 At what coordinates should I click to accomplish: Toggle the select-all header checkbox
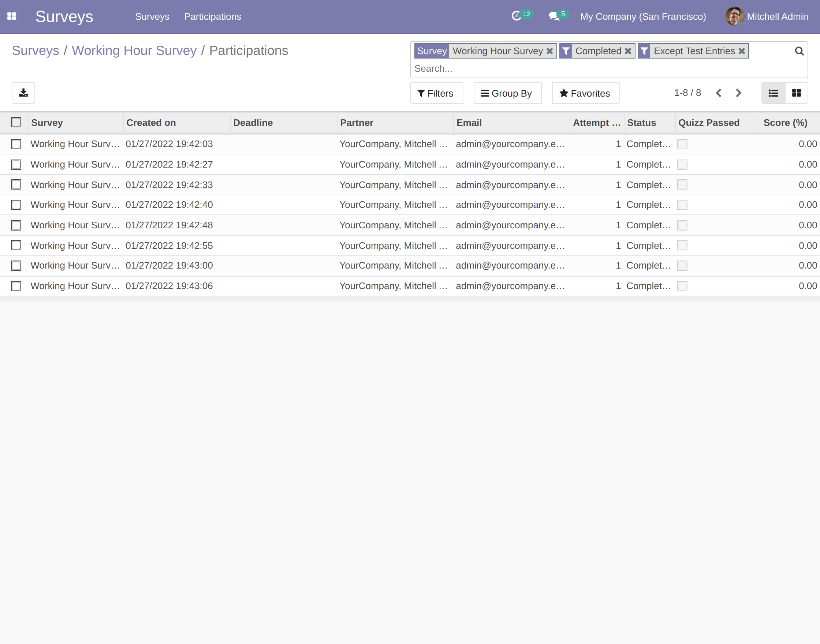pyautogui.click(x=16, y=122)
